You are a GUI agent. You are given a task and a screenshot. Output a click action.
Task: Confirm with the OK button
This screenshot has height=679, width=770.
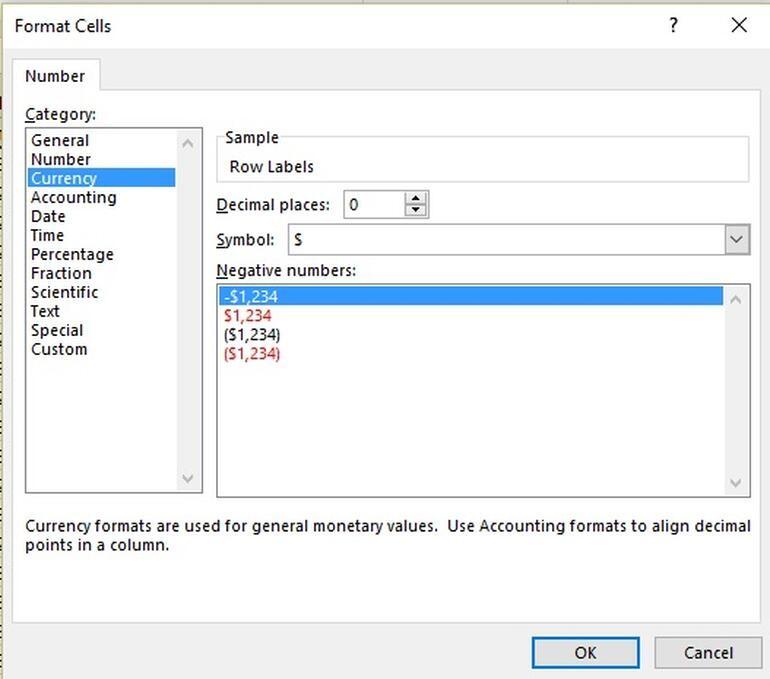(x=585, y=652)
